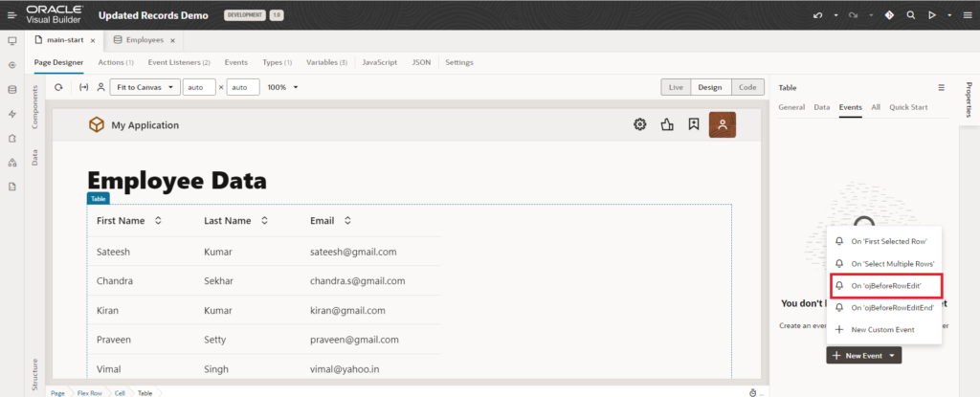Open the Fit to Canvas dropdown
This screenshot has height=397, width=980.
(144, 87)
